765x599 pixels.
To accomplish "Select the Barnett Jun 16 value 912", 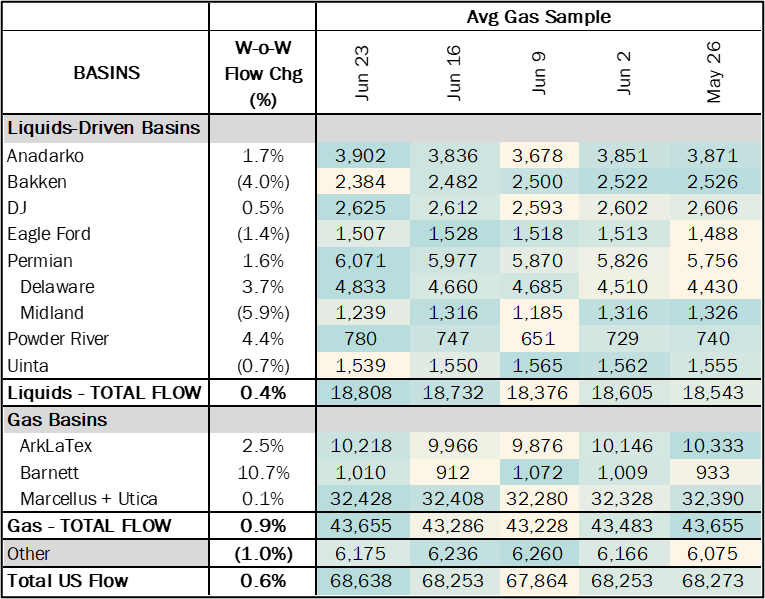I will click(x=451, y=472).
